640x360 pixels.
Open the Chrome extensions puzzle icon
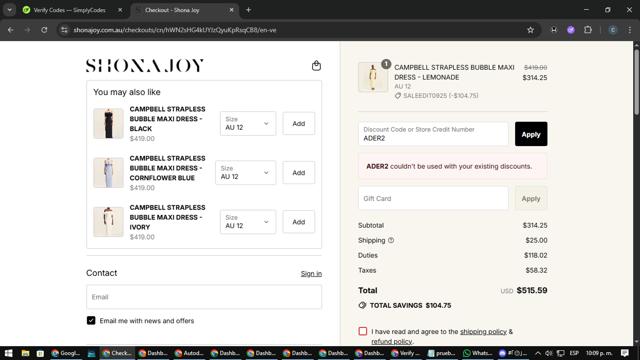[588, 30]
